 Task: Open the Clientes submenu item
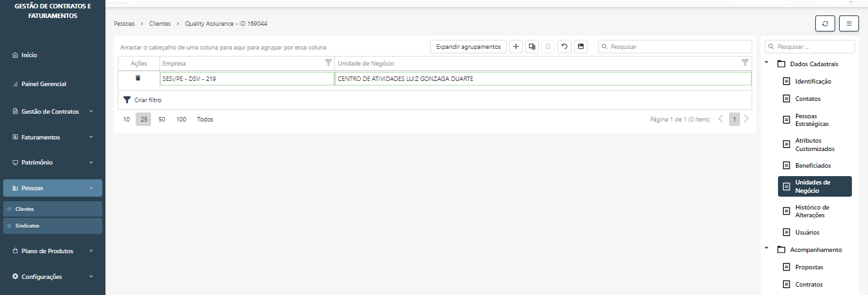(x=24, y=209)
